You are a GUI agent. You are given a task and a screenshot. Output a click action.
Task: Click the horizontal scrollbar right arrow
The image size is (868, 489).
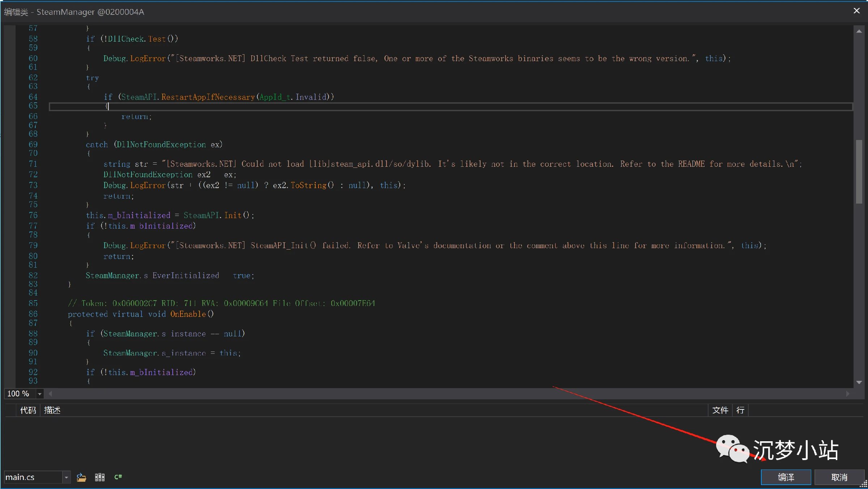click(847, 394)
